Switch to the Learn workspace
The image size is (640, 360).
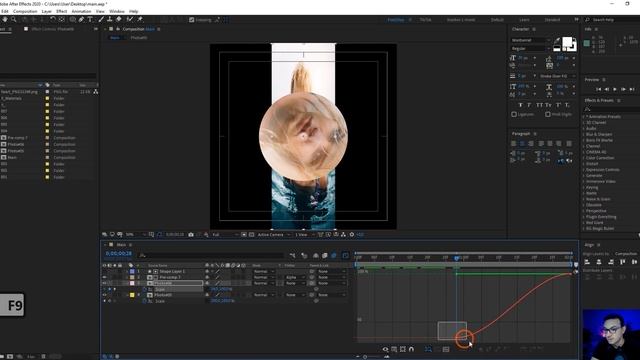[524, 20]
